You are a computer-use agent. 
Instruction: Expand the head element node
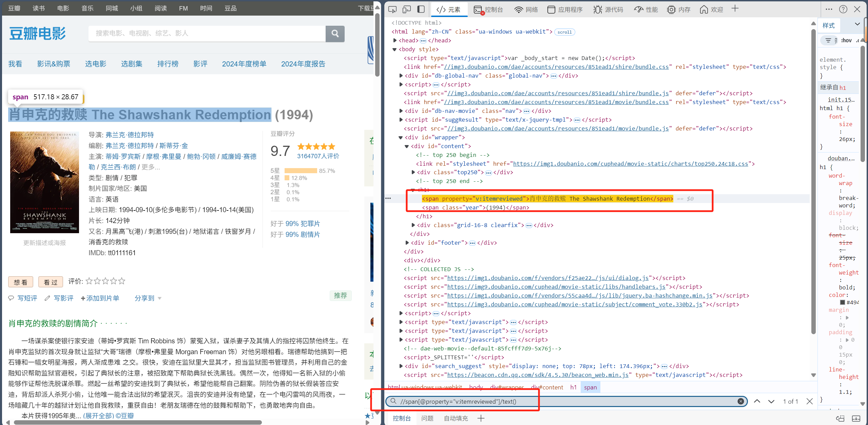click(395, 40)
